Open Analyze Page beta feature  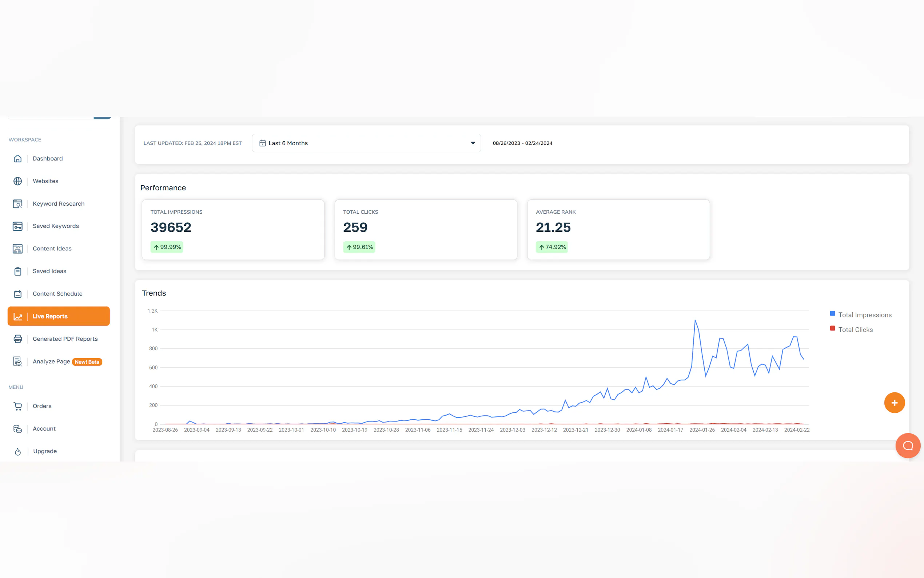[x=51, y=362]
